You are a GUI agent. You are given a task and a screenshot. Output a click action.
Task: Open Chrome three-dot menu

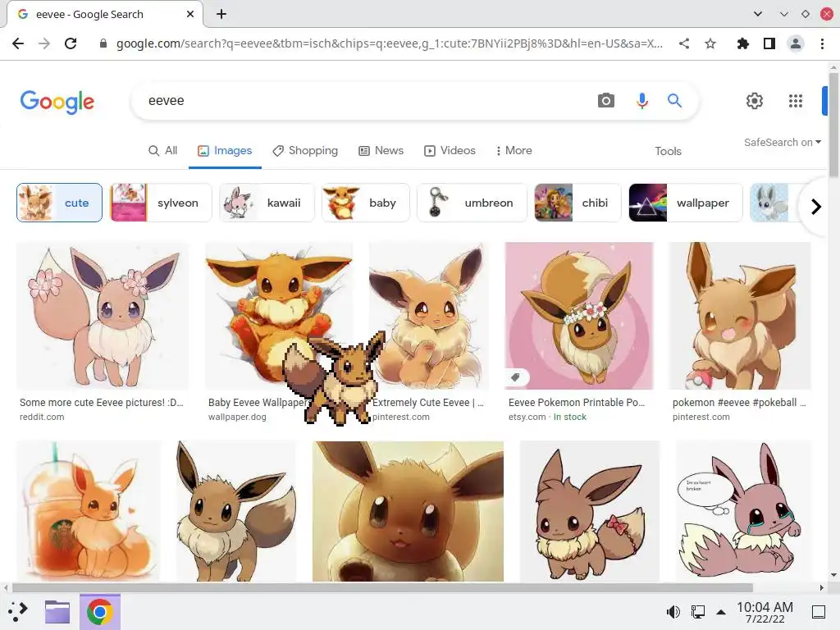[822, 43]
